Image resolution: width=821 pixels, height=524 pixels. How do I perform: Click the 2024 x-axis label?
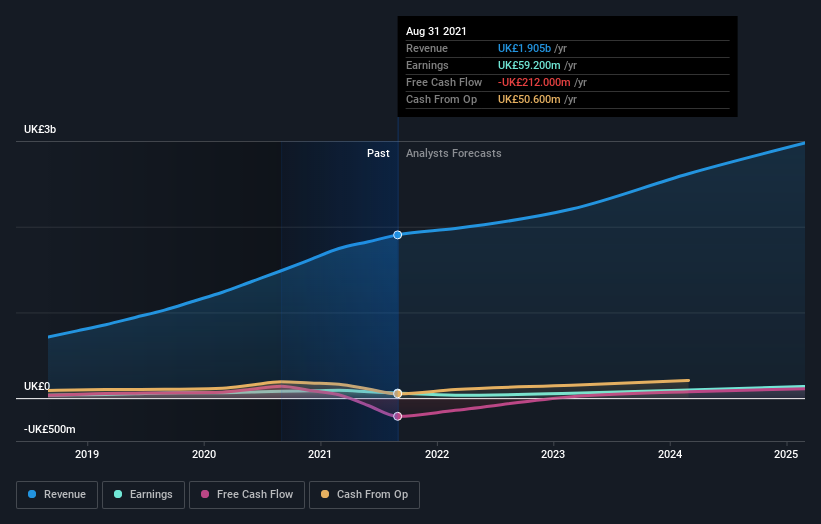click(x=670, y=454)
